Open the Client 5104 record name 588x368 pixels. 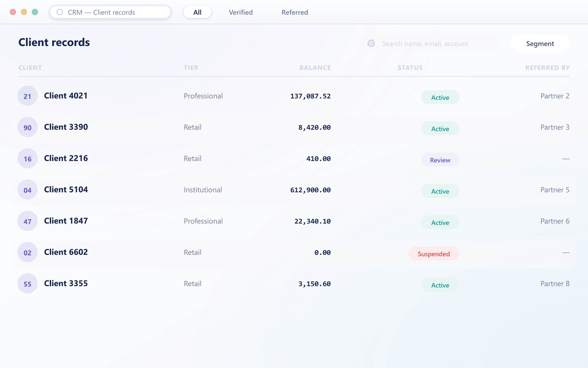pyautogui.click(x=66, y=190)
